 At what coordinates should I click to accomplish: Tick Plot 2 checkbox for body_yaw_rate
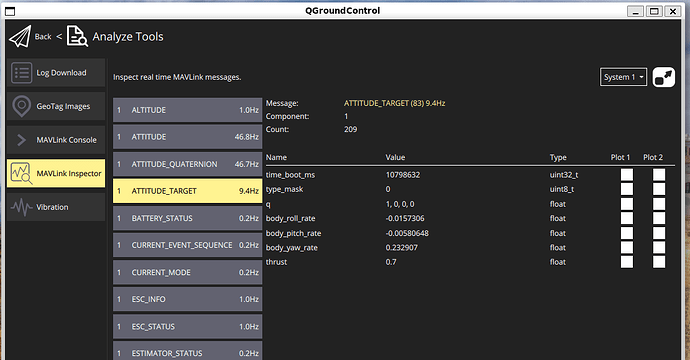[x=659, y=247]
